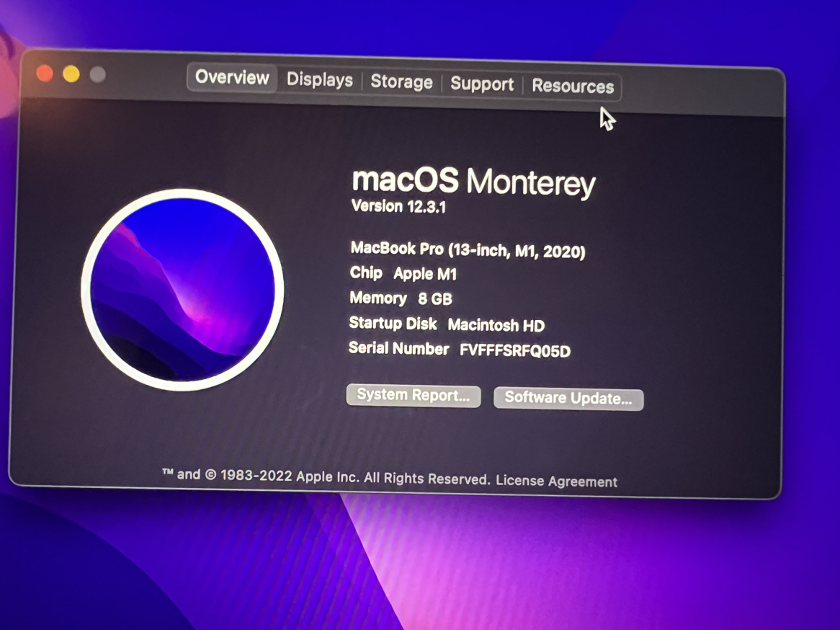
Task: Open Software Update...
Action: pyautogui.click(x=568, y=399)
